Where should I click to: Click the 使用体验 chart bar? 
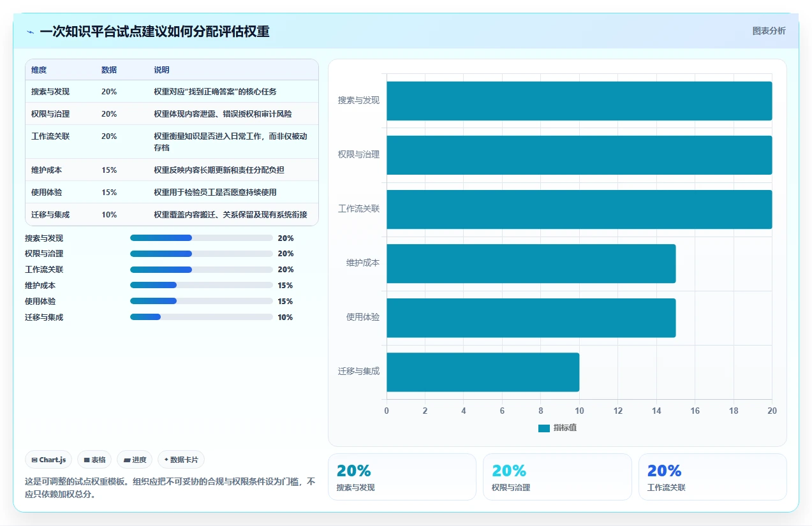[x=531, y=318]
